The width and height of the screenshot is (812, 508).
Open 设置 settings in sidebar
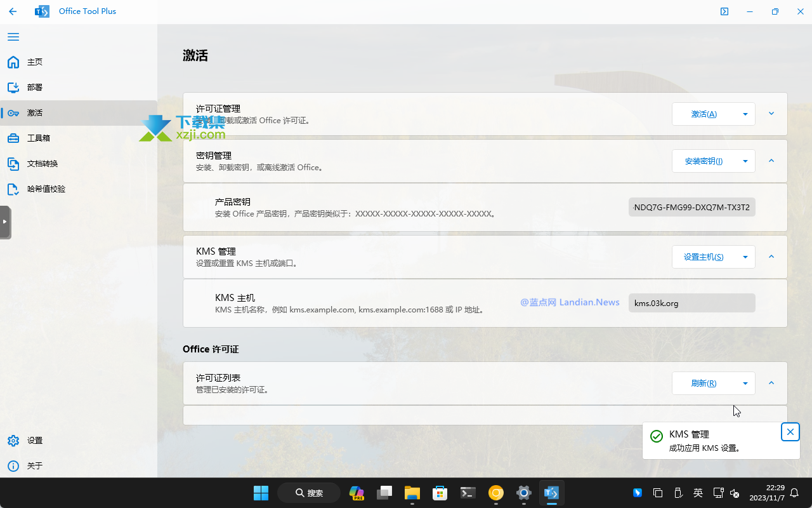click(x=79, y=441)
